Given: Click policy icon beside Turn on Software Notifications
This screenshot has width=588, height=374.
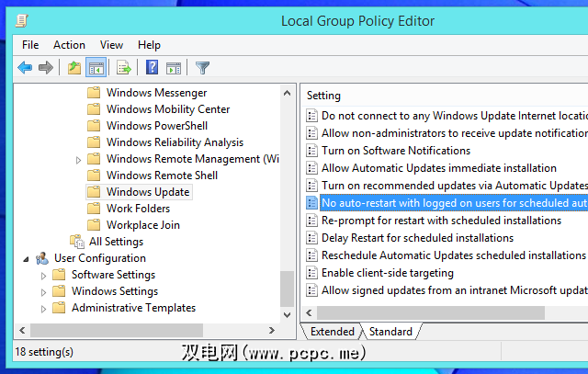Looking at the screenshot, I should [311, 151].
